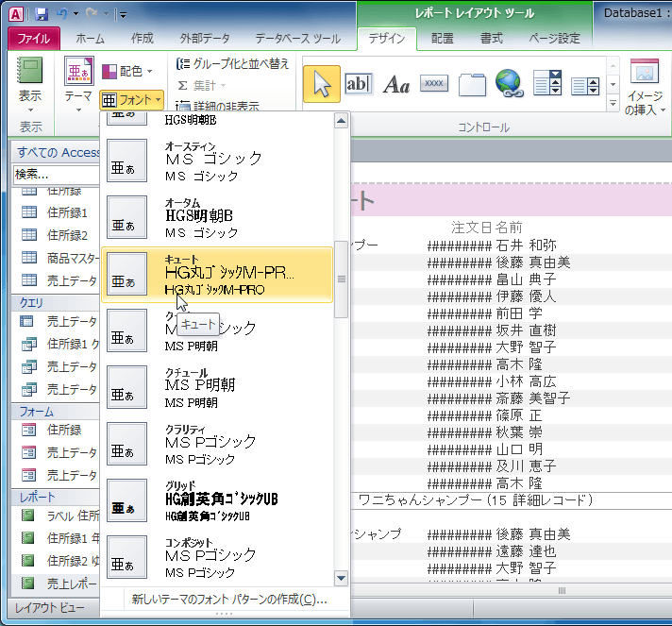672x626 pixels.
Task: Expand the quick access toolbar customize arrow
Action: (123, 15)
